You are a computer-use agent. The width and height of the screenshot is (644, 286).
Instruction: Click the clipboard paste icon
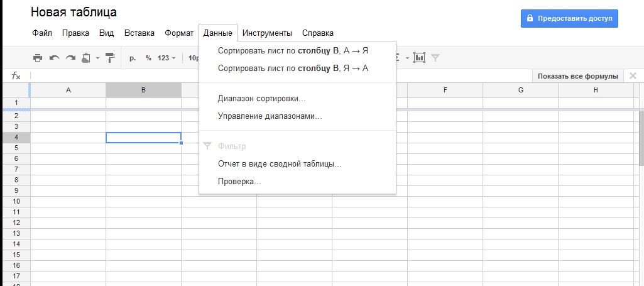tap(86, 58)
